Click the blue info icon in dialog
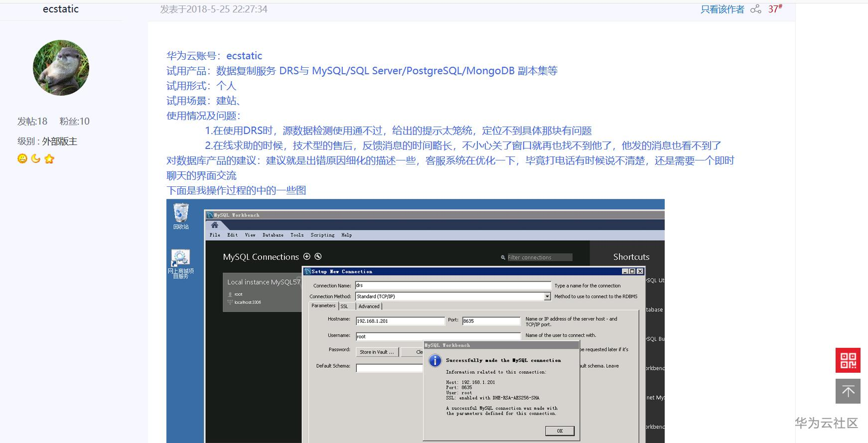 [435, 361]
